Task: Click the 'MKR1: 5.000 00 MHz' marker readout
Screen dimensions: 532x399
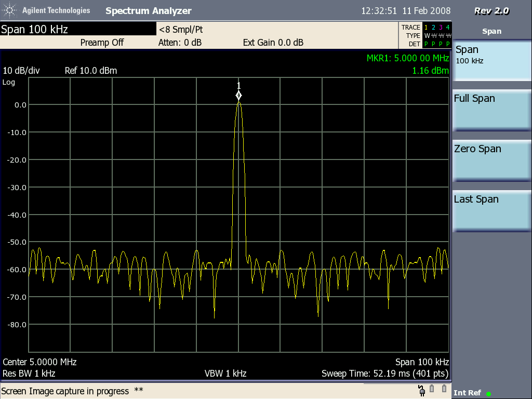Action: [x=408, y=58]
